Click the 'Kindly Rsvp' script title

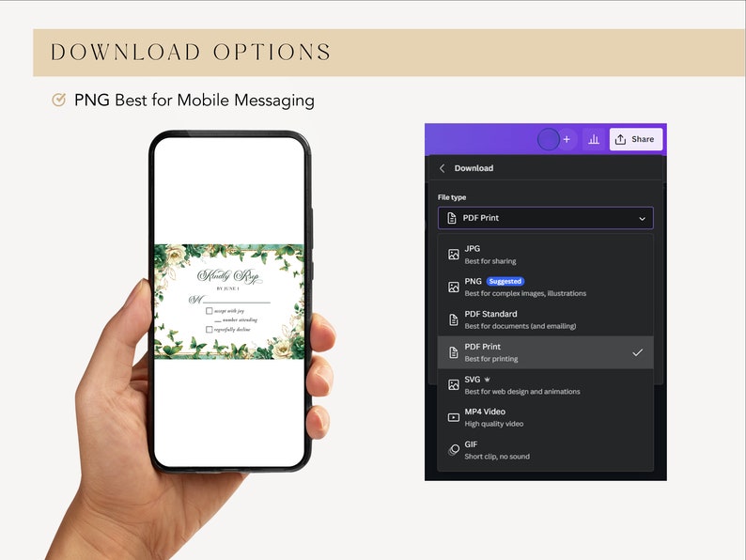(x=230, y=275)
